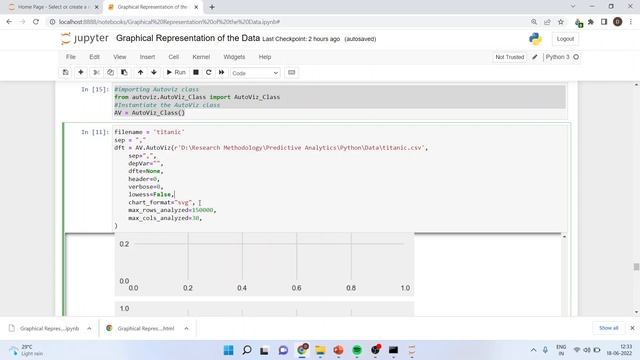640x360 pixels.
Task: Cut selected cells with scissors icon
Action: [96, 73]
